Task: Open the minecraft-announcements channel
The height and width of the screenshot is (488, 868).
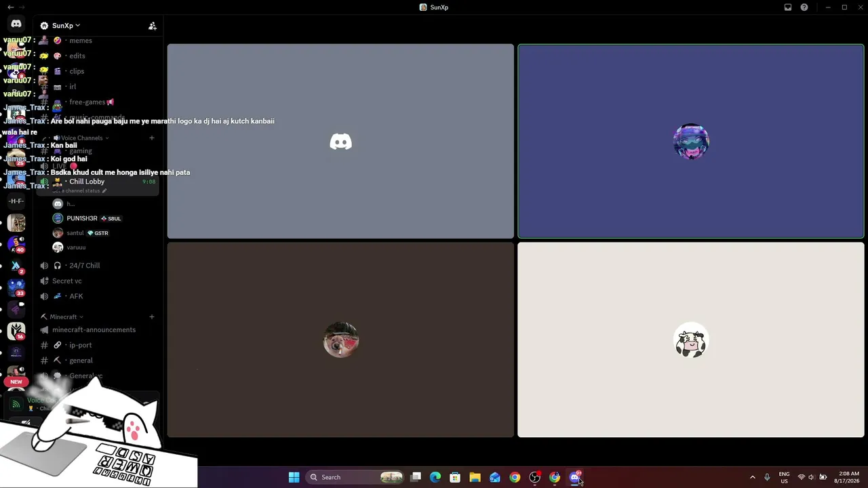Action: pos(94,330)
